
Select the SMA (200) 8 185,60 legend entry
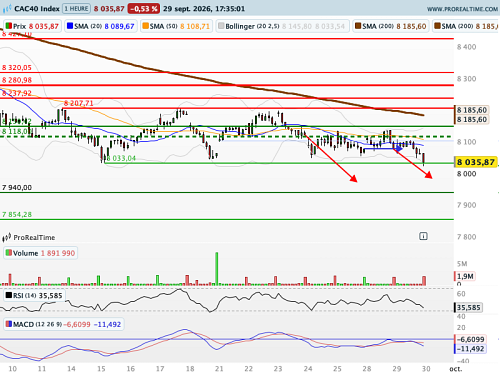click(391, 26)
